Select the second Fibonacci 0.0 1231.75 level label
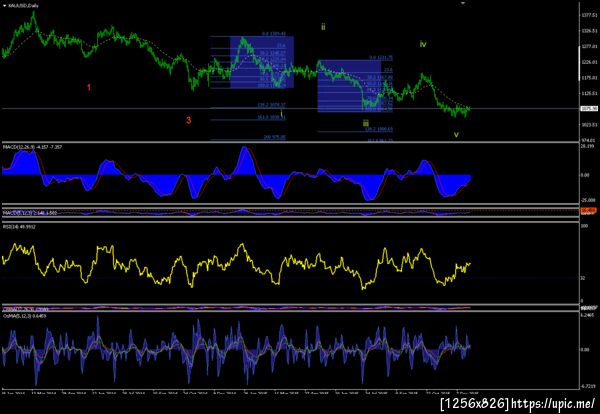Viewport: 600px width, 414px height. 381,58
